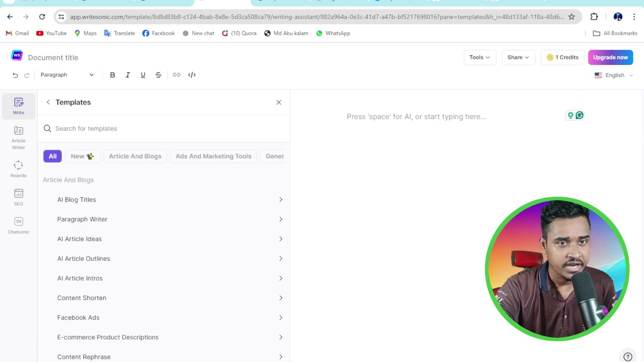This screenshot has height=362, width=644.
Task: Close the Templates panel
Action: coord(279,102)
